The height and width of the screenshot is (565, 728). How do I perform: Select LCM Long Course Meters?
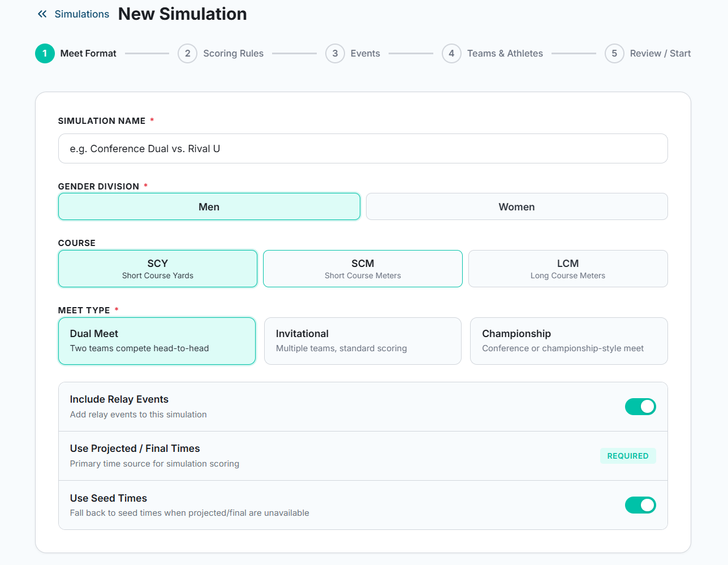click(x=568, y=268)
